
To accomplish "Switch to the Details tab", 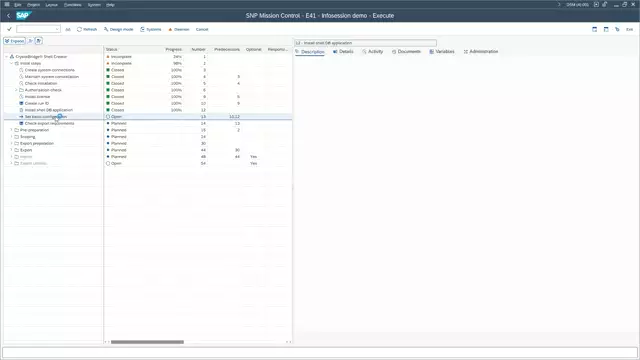I will coord(343,52).
